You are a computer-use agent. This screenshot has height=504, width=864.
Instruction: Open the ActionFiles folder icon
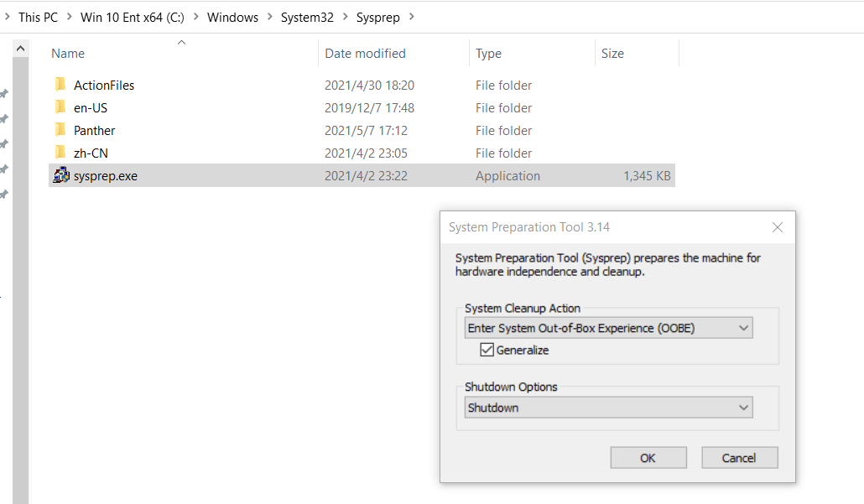coord(60,85)
